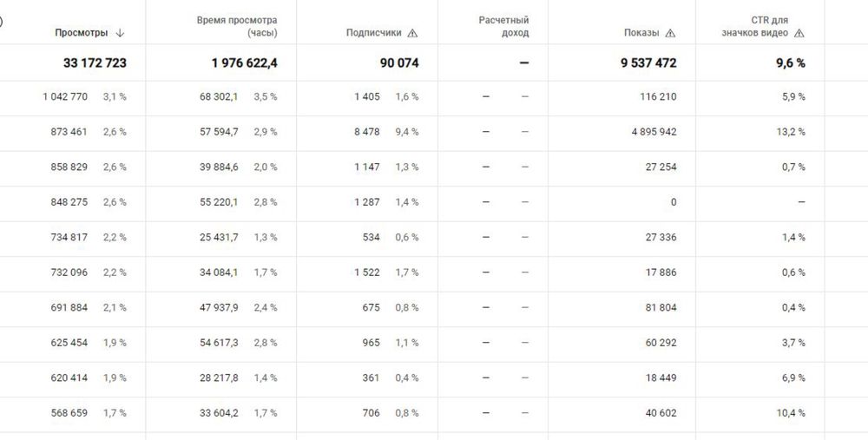The image size is (868, 440).
Task: Click the warning triangle next to Подписчики
Action: pos(412,33)
